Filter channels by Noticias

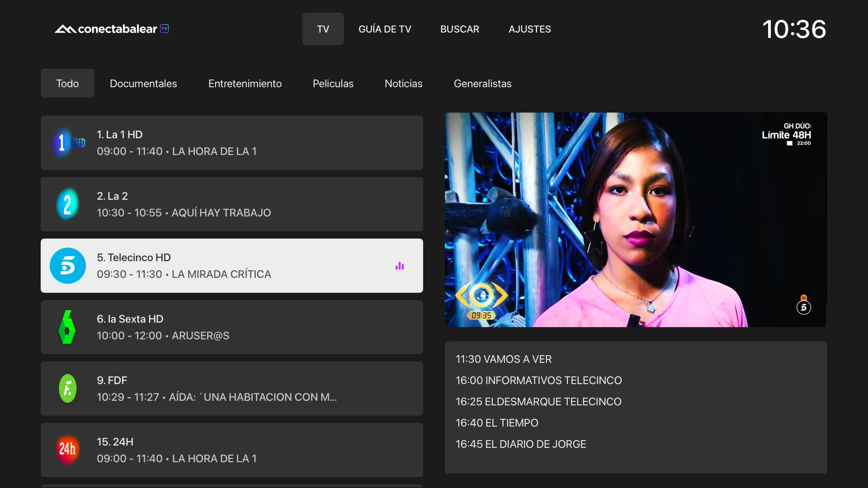coord(404,84)
